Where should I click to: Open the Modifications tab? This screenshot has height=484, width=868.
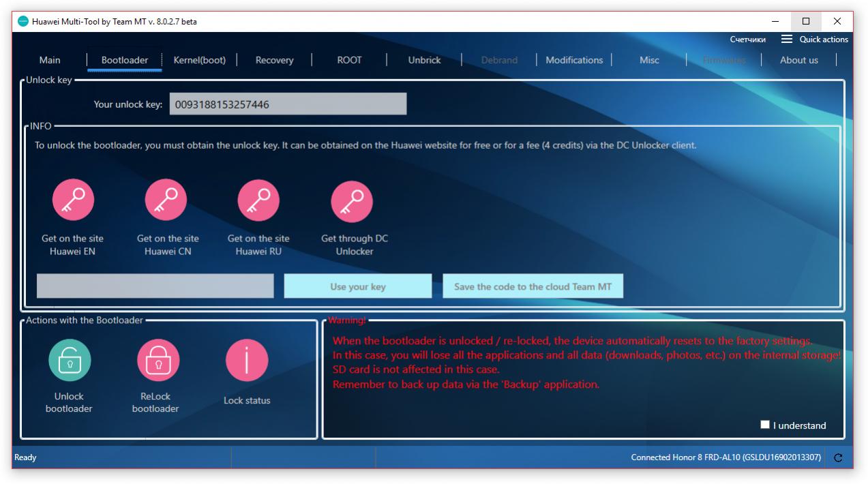[574, 60]
